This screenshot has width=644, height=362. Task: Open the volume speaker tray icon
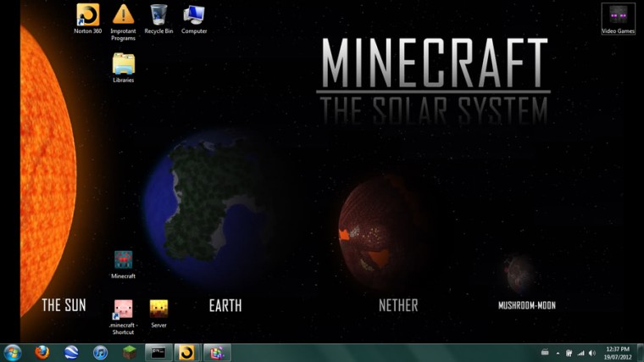coord(591,353)
